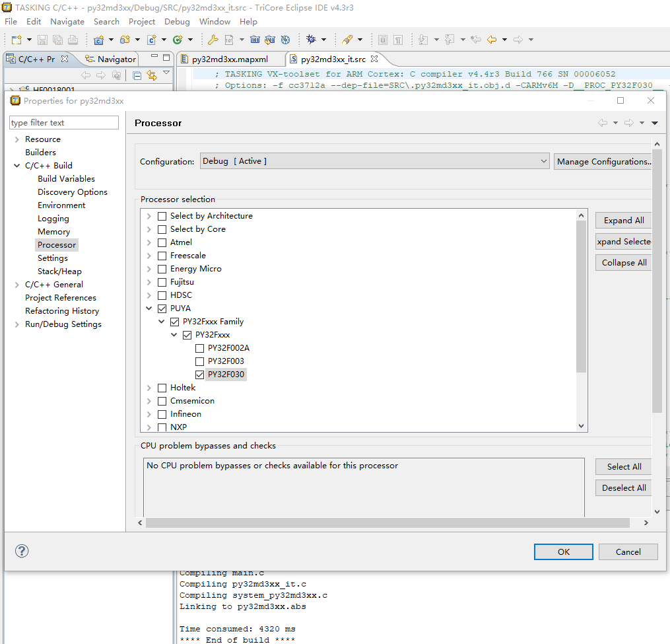The width and height of the screenshot is (670, 644).
Task: Expand the Run/Debug Settings tree node
Action: point(17,324)
